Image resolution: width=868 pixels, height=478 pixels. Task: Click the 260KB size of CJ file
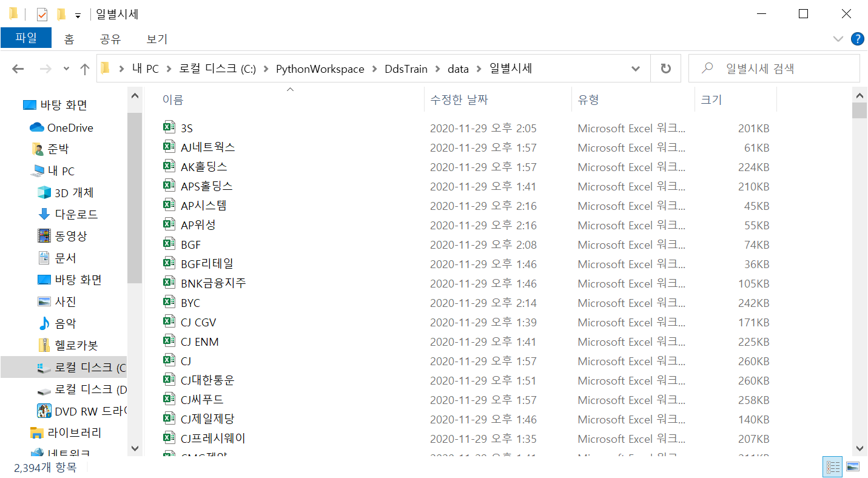coord(753,362)
